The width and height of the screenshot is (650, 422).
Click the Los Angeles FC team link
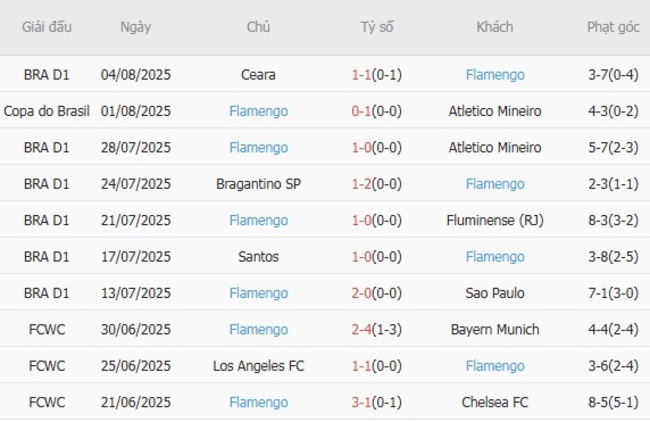point(259,366)
